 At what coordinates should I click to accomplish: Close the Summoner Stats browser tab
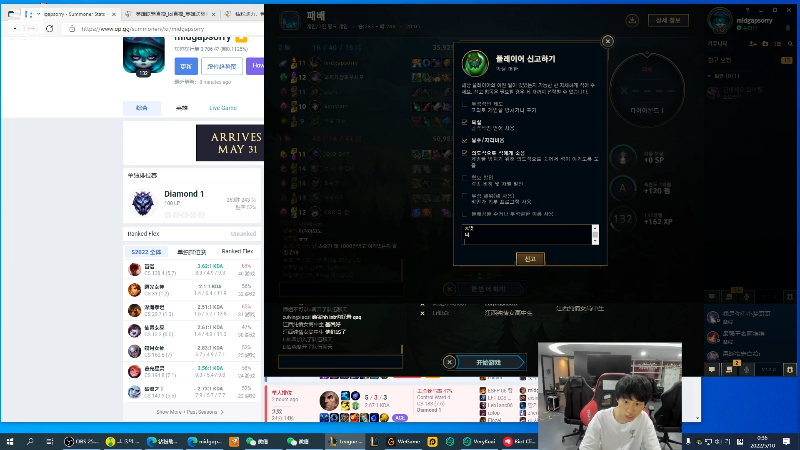[x=114, y=14]
